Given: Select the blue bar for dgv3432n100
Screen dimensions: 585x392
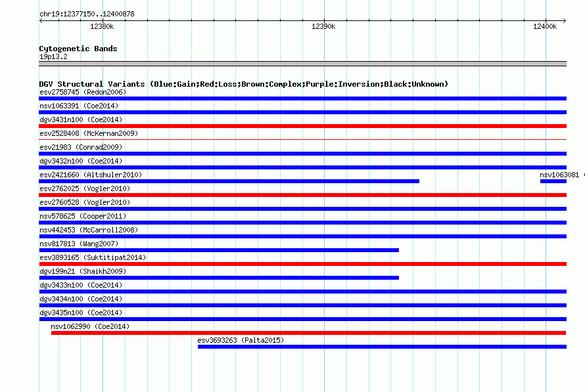Looking at the screenshot, I should (302, 167).
